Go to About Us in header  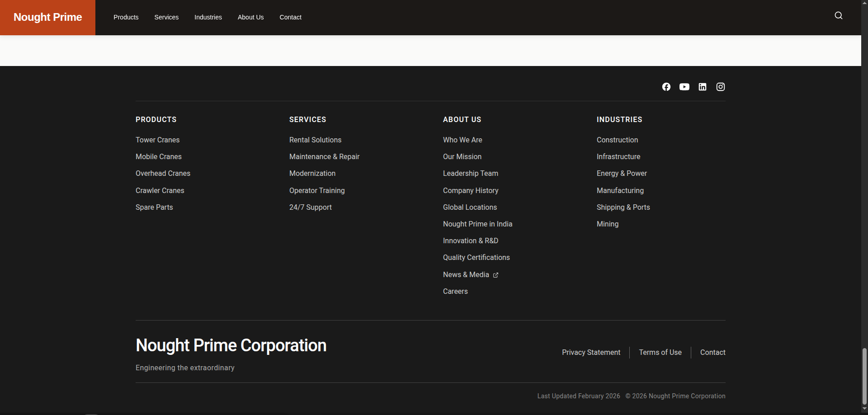pyautogui.click(x=250, y=17)
